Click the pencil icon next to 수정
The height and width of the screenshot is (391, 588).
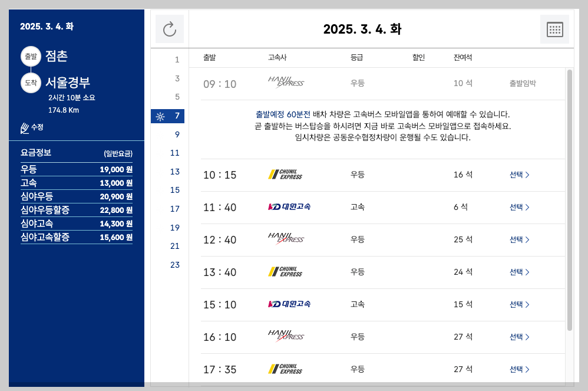pyautogui.click(x=24, y=127)
